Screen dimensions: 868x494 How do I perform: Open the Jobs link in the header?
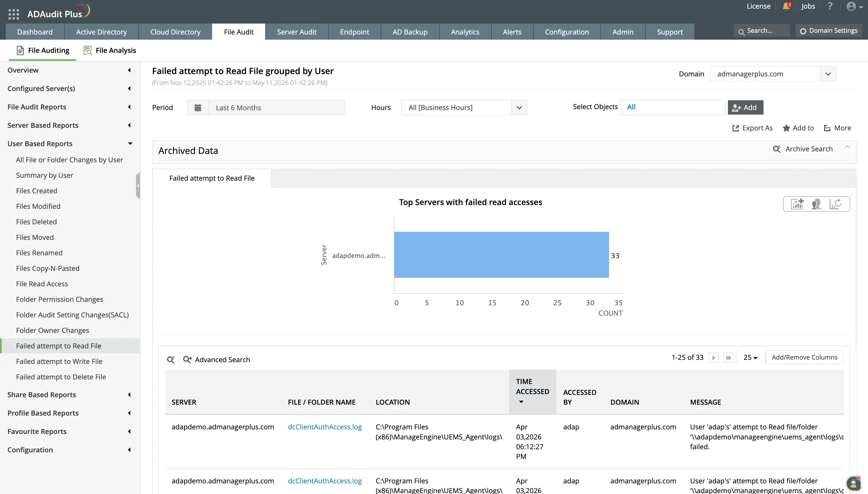click(808, 6)
